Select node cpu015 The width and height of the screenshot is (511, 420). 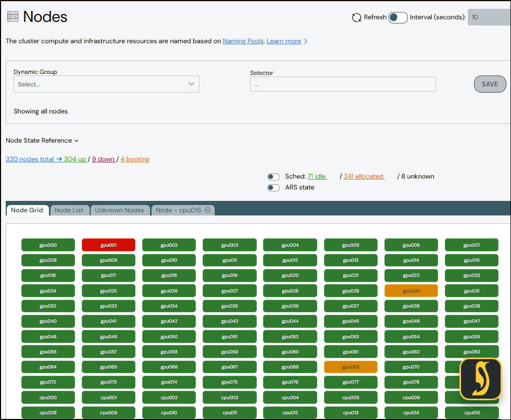coord(471,413)
